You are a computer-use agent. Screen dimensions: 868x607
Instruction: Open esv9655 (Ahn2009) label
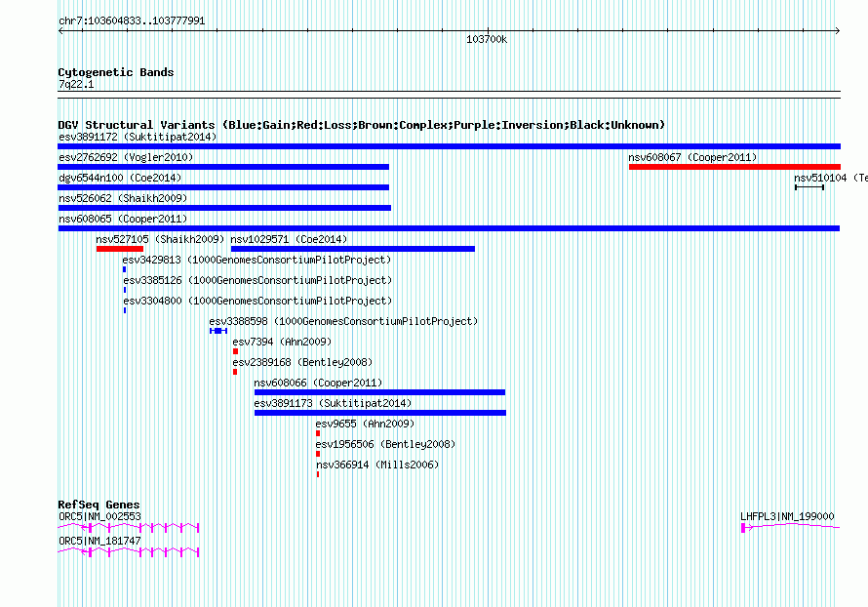(x=365, y=424)
